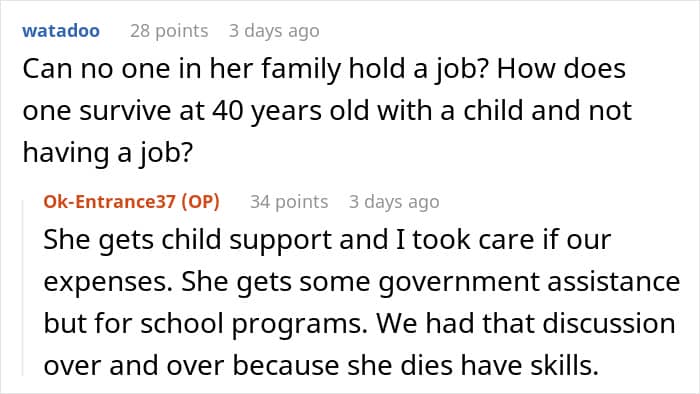Click the text "having a job?"
This screenshot has width=700, height=394.
pyautogui.click(x=108, y=153)
